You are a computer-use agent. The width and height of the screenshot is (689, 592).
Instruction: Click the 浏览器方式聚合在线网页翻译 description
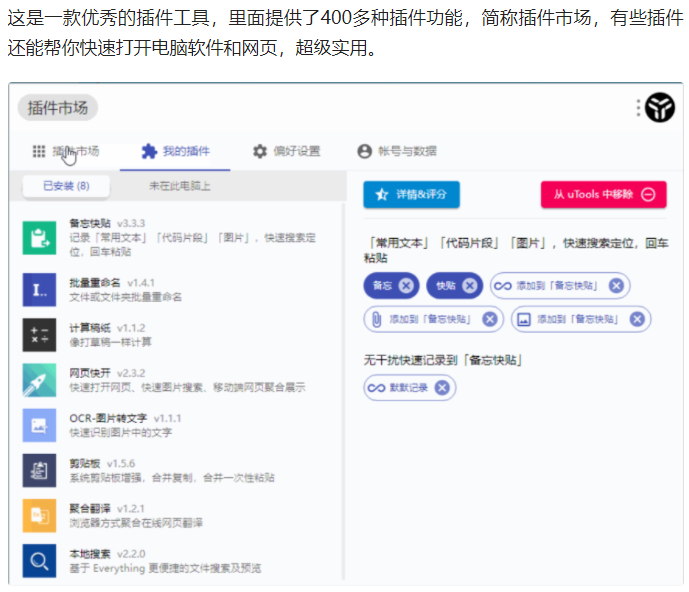click(x=136, y=523)
